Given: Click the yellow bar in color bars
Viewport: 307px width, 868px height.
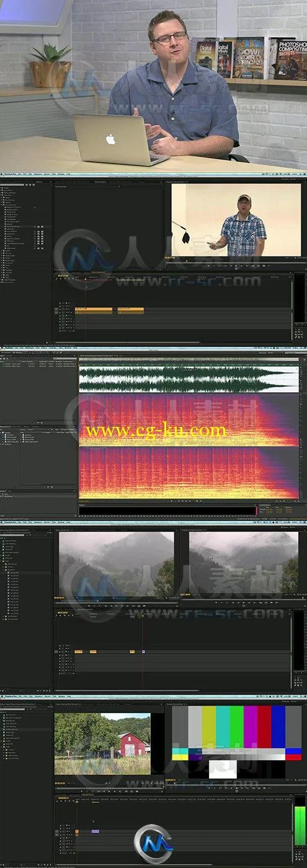Looking at the screenshot, I should (209, 727).
